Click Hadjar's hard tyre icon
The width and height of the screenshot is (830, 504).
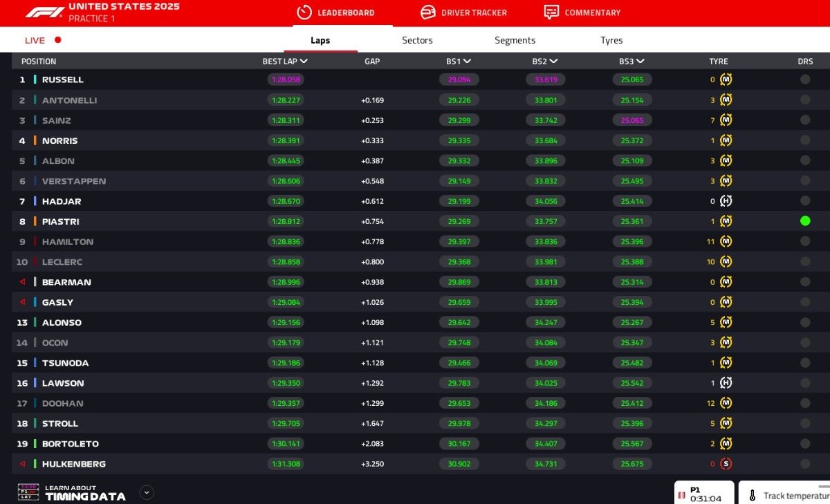726,201
